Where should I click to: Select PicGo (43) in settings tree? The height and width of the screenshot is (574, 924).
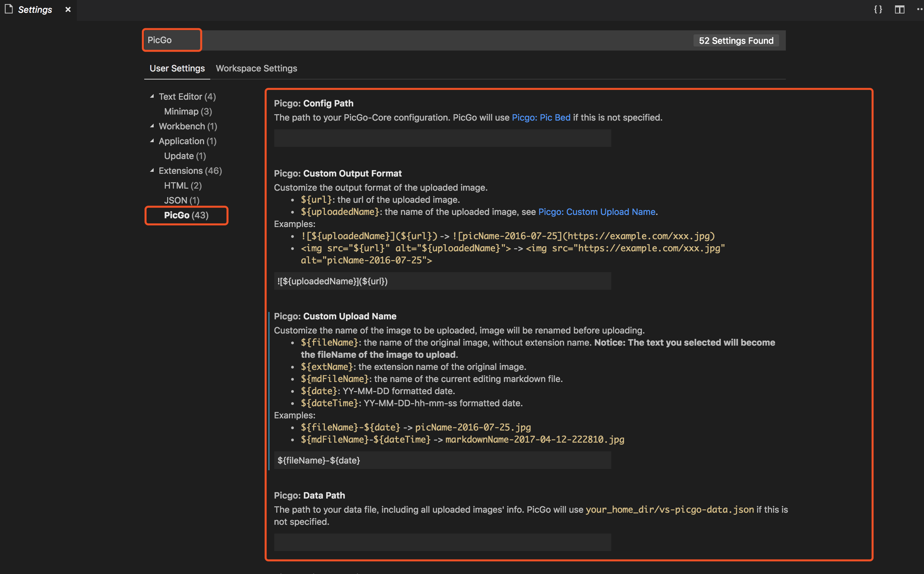click(x=186, y=215)
